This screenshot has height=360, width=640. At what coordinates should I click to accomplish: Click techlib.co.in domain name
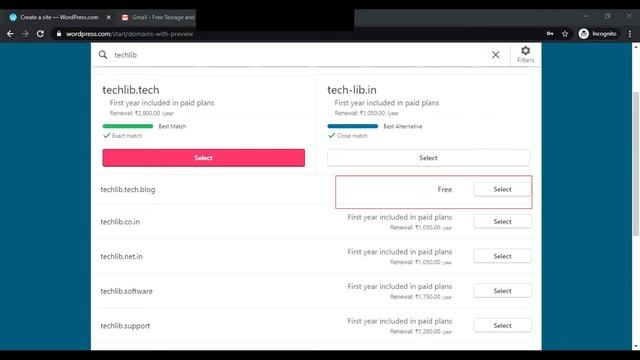[x=120, y=222]
